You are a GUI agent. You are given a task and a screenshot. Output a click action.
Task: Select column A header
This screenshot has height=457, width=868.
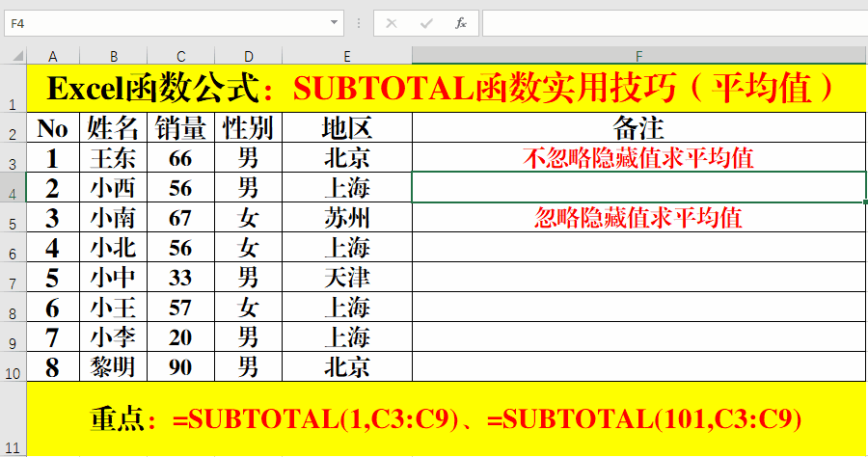pos(53,56)
